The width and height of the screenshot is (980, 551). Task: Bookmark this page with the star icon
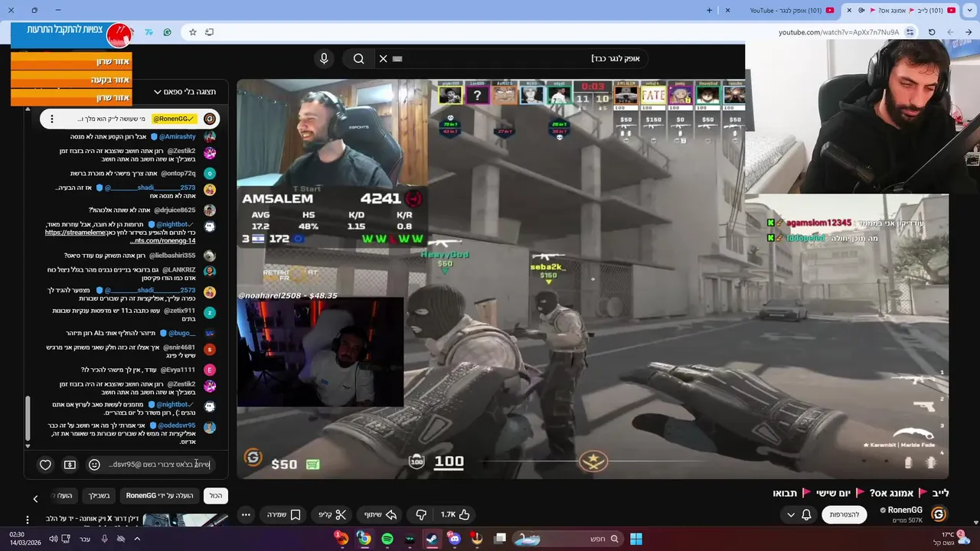point(193,32)
